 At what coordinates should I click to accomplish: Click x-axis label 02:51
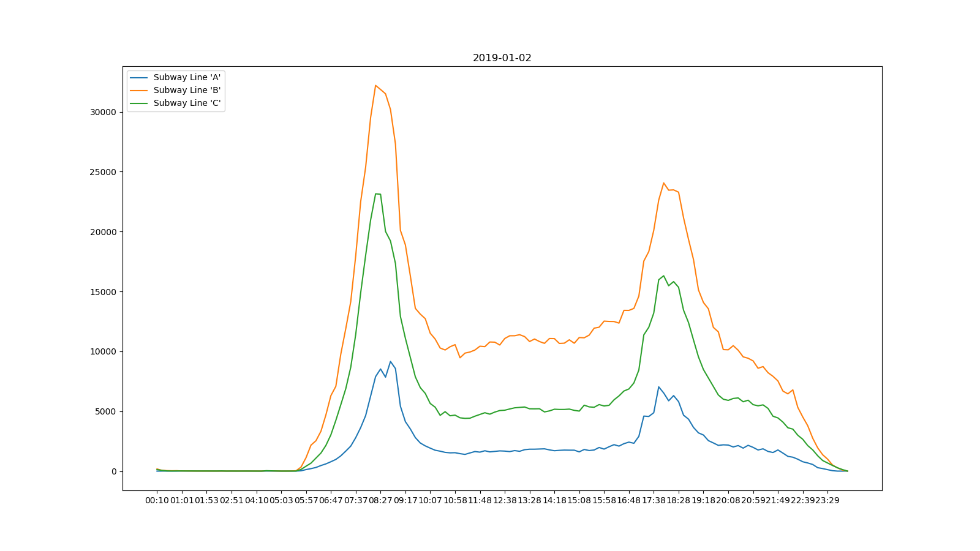pos(232,500)
